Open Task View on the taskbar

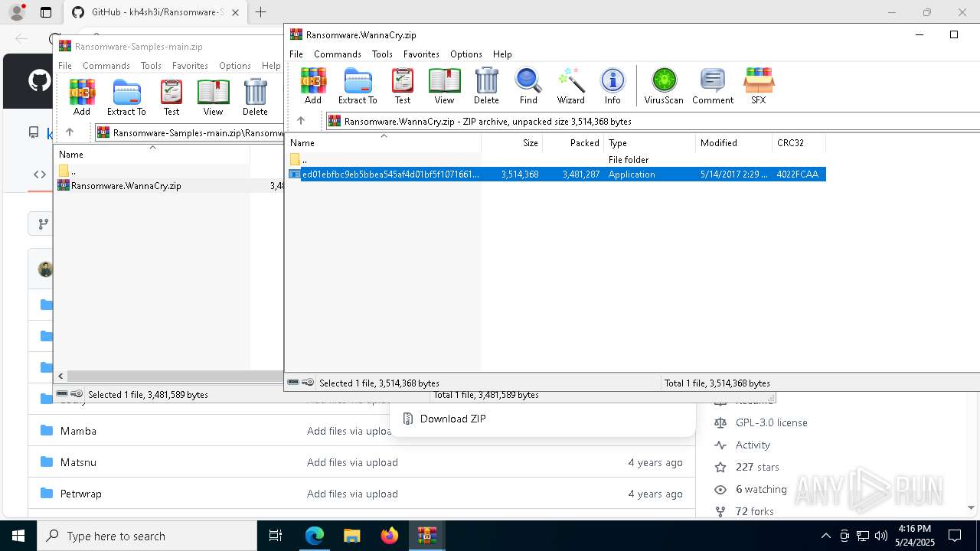point(276,536)
